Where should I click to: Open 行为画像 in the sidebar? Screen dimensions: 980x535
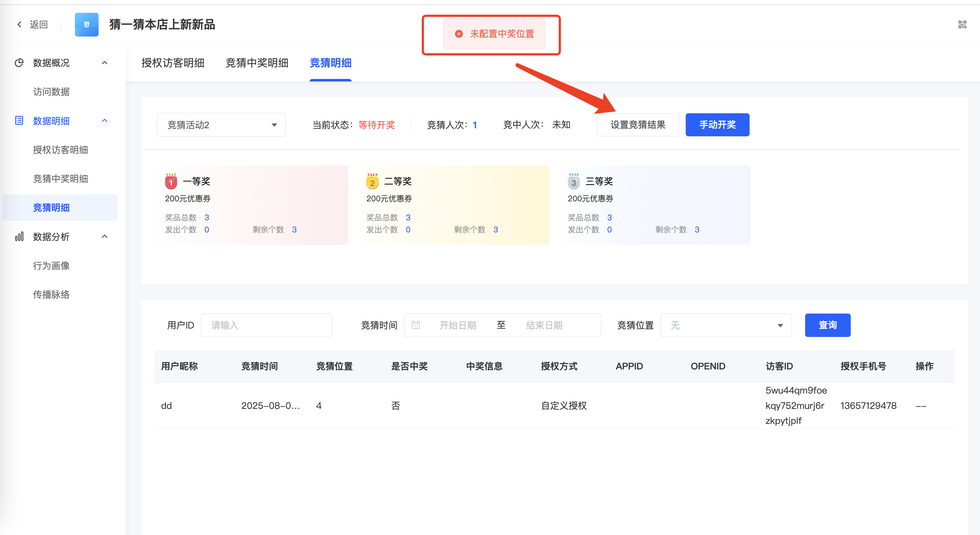pyautogui.click(x=51, y=265)
